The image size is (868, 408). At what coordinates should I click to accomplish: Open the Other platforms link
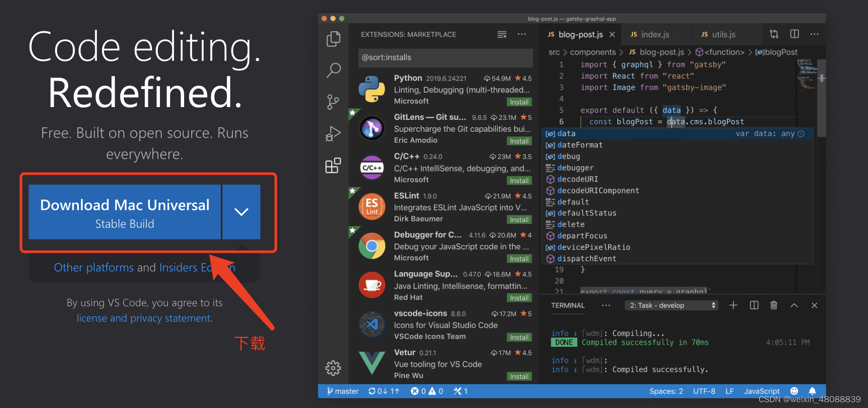click(x=94, y=267)
